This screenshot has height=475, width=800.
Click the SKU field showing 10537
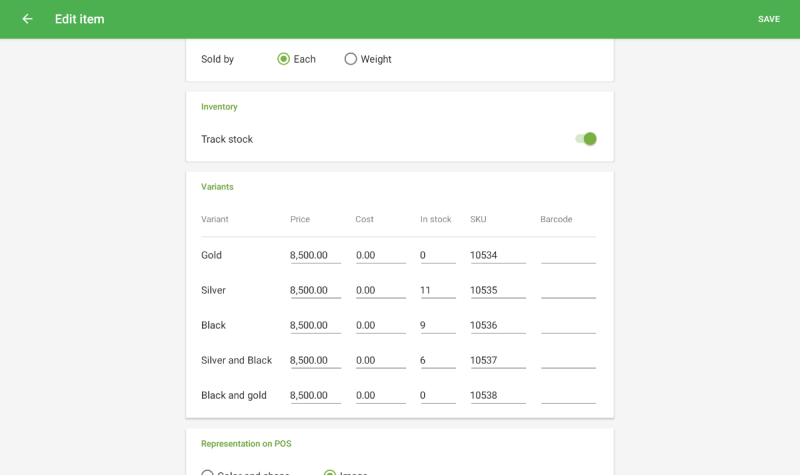click(497, 360)
